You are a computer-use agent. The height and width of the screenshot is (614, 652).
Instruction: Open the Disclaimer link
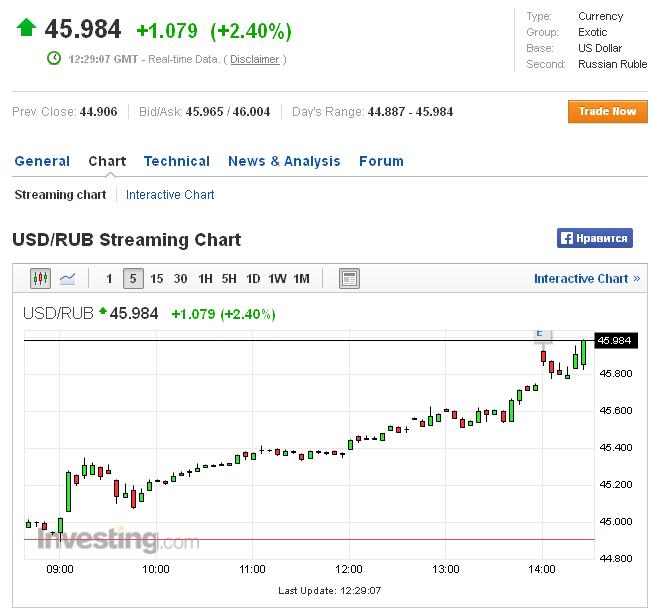tap(255, 59)
